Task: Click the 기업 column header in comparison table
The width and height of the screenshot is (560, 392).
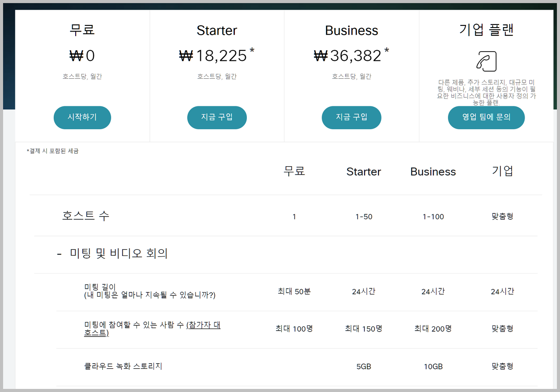Action: [502, 171]
